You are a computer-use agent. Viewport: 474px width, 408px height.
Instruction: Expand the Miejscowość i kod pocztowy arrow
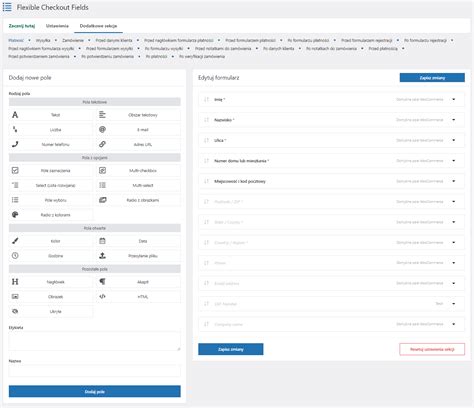[454, 181]
